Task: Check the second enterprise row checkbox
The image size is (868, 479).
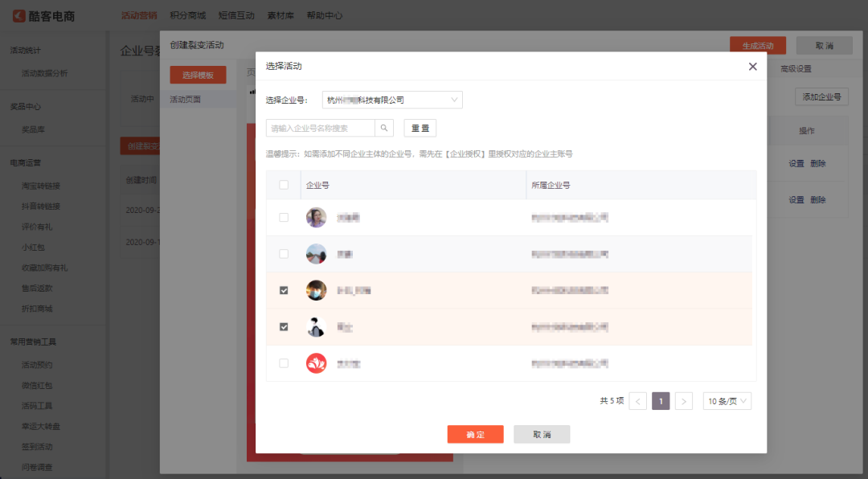Action: 284,254
